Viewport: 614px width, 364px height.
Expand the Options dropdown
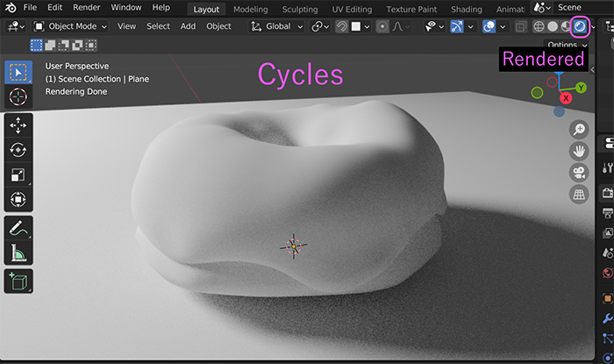(567, 45)
